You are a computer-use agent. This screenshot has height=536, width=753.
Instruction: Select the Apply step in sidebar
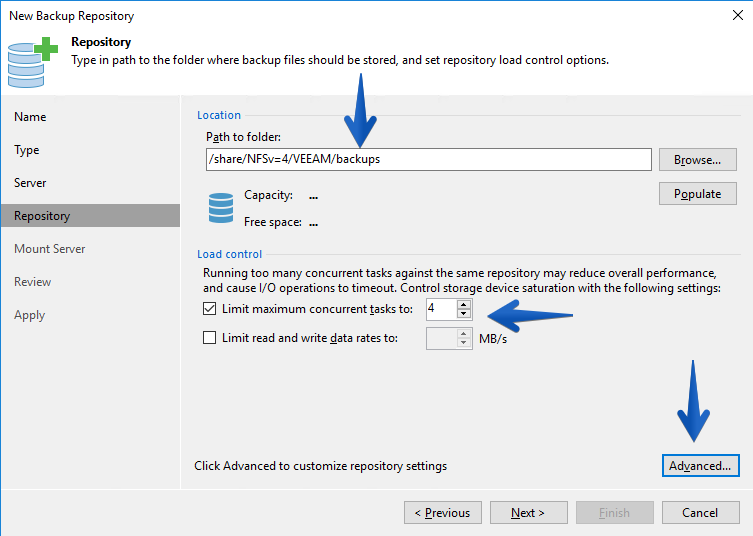pos(30,315)
